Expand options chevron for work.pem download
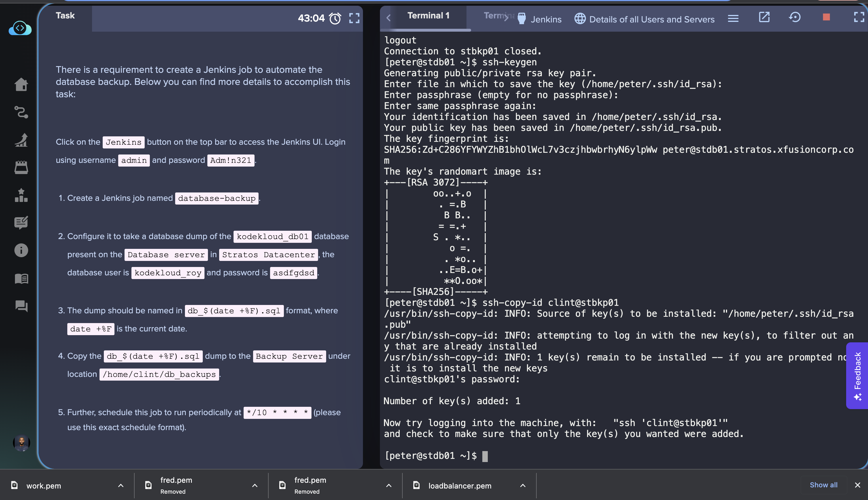 coord(121,486)
